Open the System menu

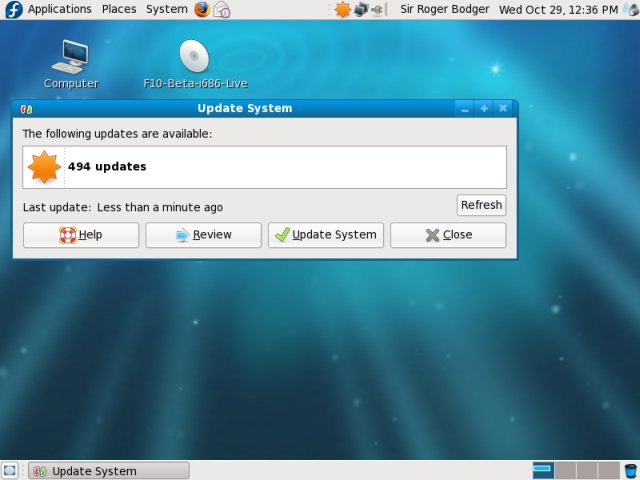(167, 9)
